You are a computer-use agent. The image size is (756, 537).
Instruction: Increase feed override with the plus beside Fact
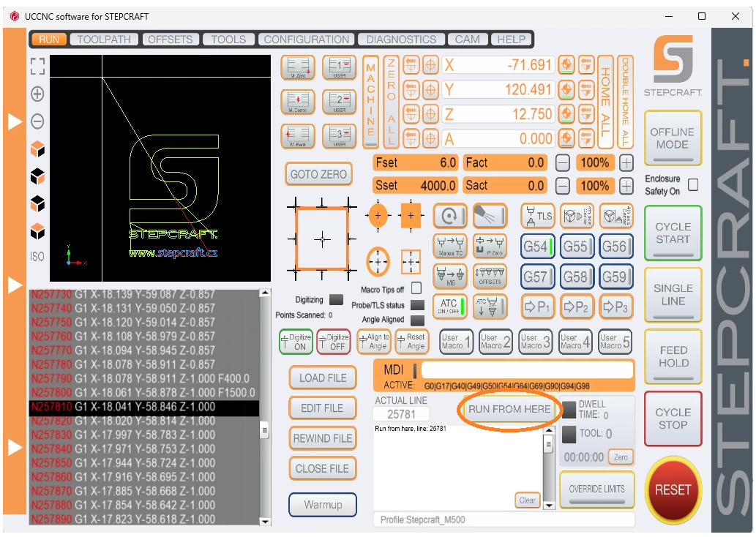626,163
